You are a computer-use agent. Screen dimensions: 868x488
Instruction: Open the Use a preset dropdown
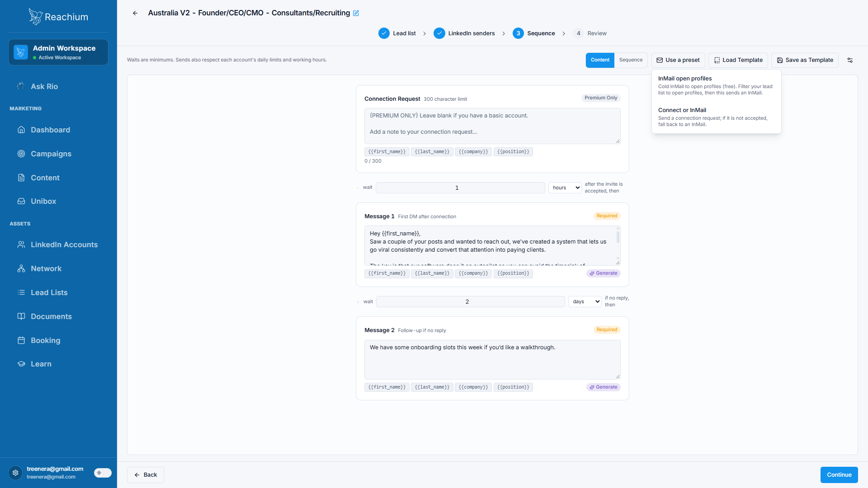tap(678, 60)
